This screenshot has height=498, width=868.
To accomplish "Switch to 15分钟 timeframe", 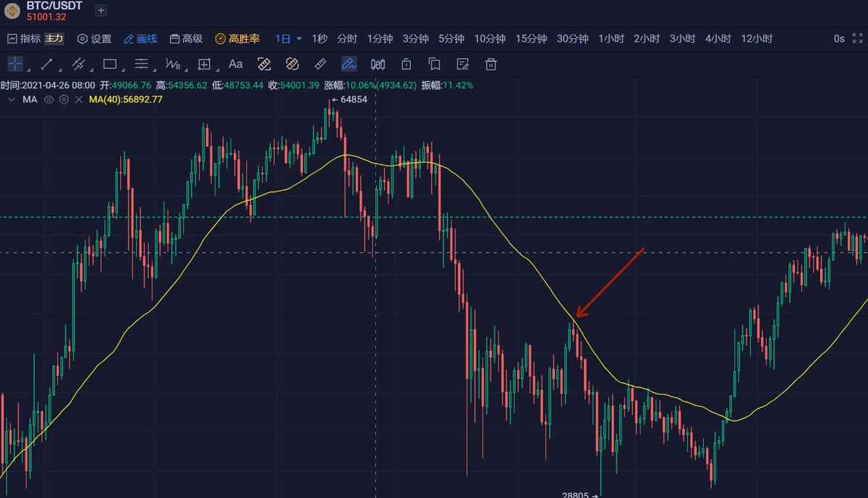I will coord(531,39).
